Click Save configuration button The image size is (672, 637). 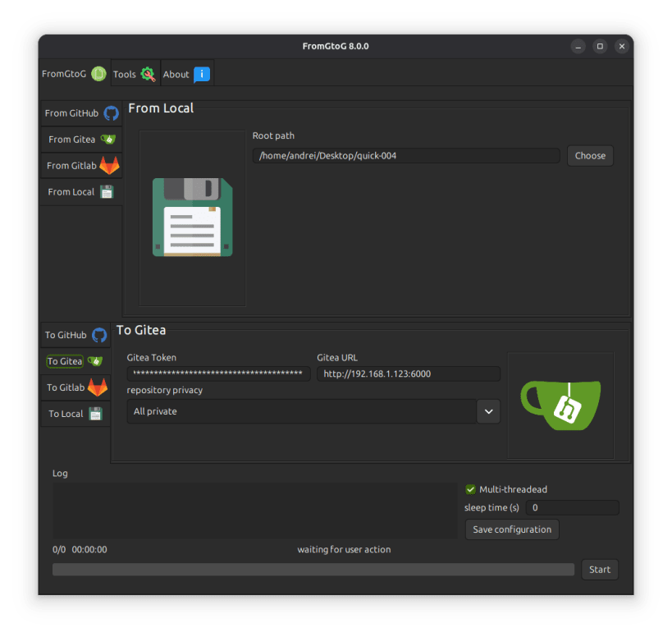[512, 529]
